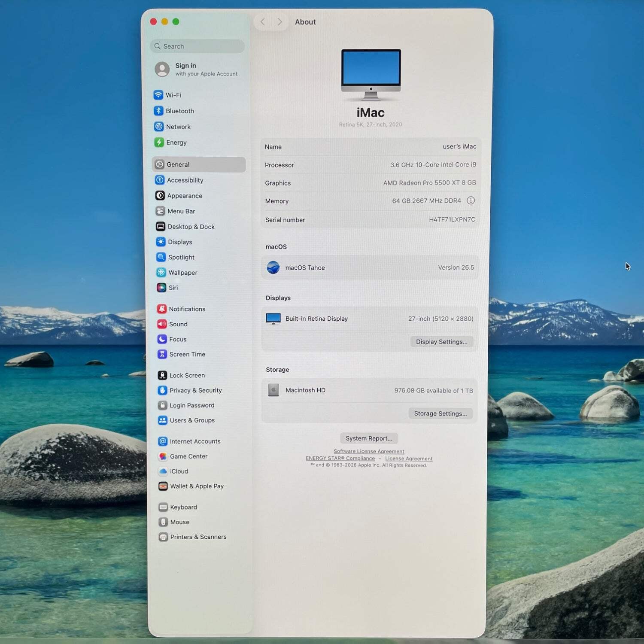Image resolution: width=644 pixels, height=644 pixels.
Task: Open Privacy & Security hand icon
Action: (x=162, y=390)
